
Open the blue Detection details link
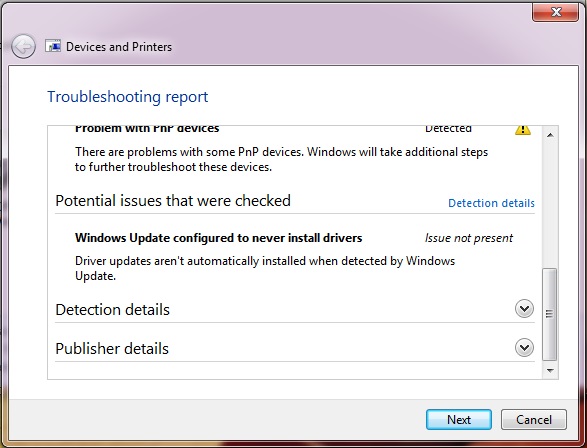coord(491,203)
